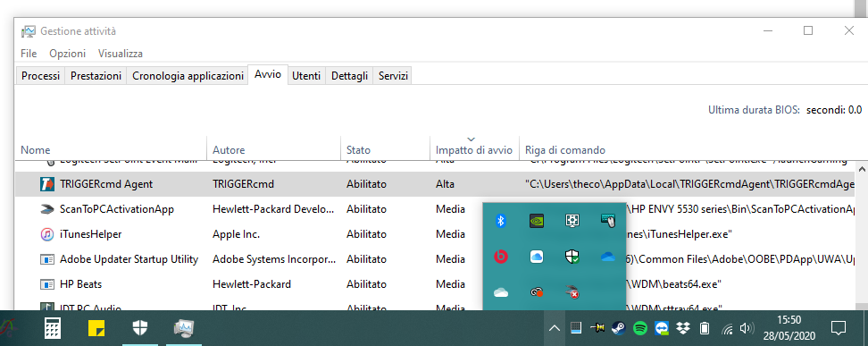The width and height of the screenshot is (868, 346).
Task: Open the Bluetooth tray icon
Action: 500,221
